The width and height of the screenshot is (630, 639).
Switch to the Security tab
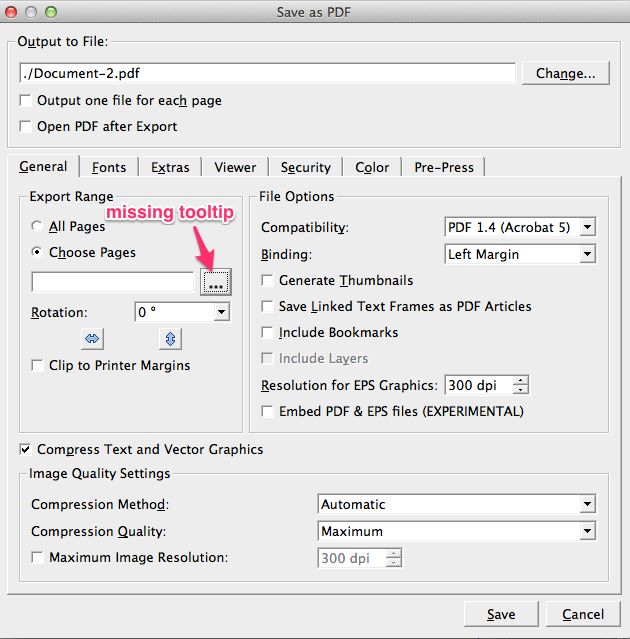pyautogui.click(x=305, y=168)
